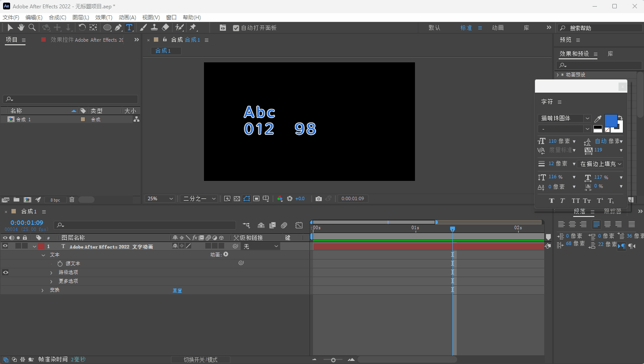This screenshot has height=364, width=644.
Task: Open the font style dropdown
Action: (x=564, y=129)
